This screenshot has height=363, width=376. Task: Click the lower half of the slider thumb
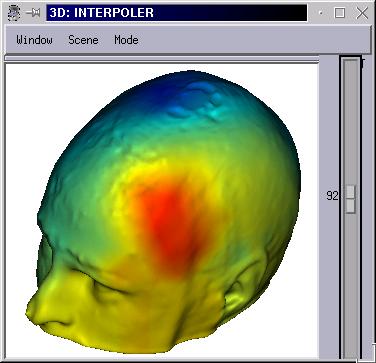(x=350, y=206)
